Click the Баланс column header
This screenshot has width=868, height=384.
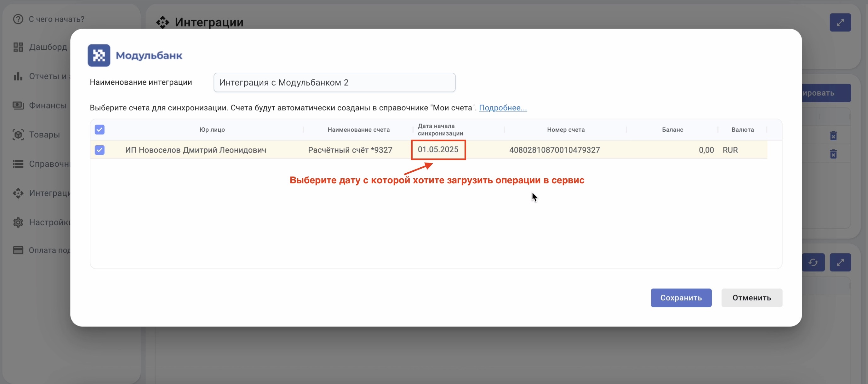tap(672, 130)
